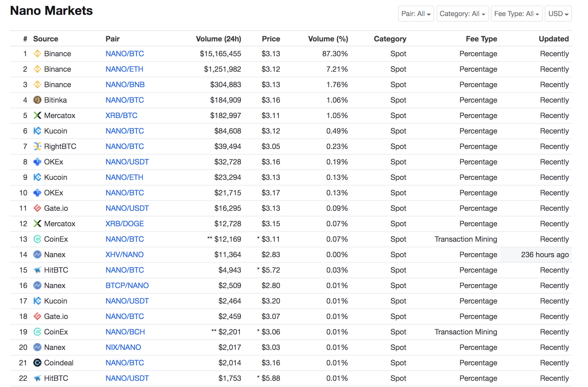Open the NANO/BCH pair link

[x=125, y=332]
